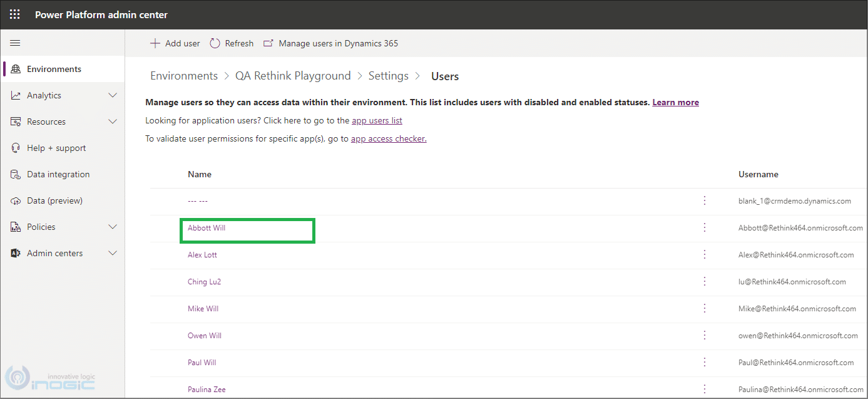Open more options for Owen Will

[x=705, y=336]
